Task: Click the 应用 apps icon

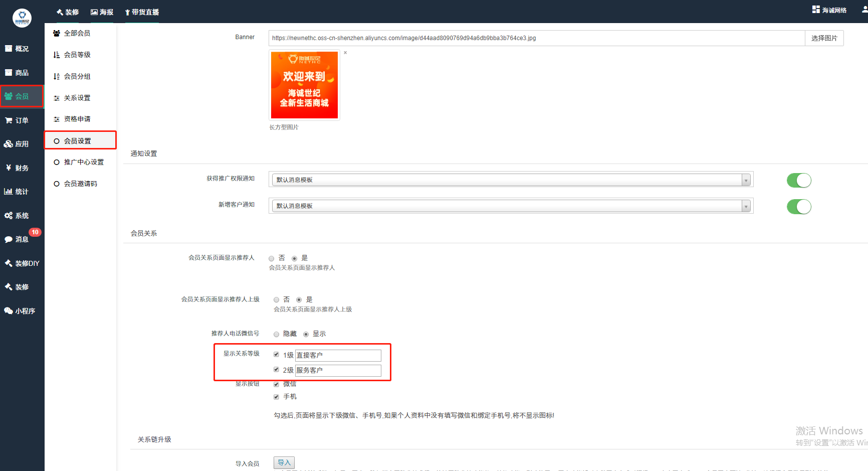Action: point(9,144)
